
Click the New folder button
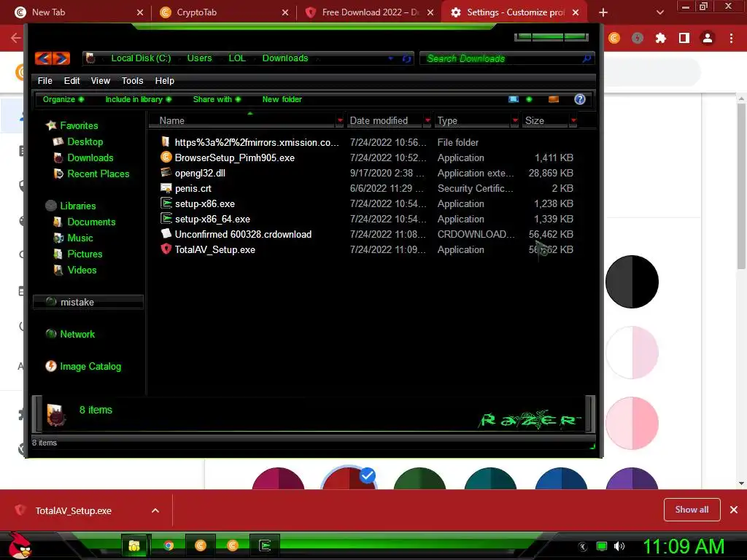(x=282, y=99)
